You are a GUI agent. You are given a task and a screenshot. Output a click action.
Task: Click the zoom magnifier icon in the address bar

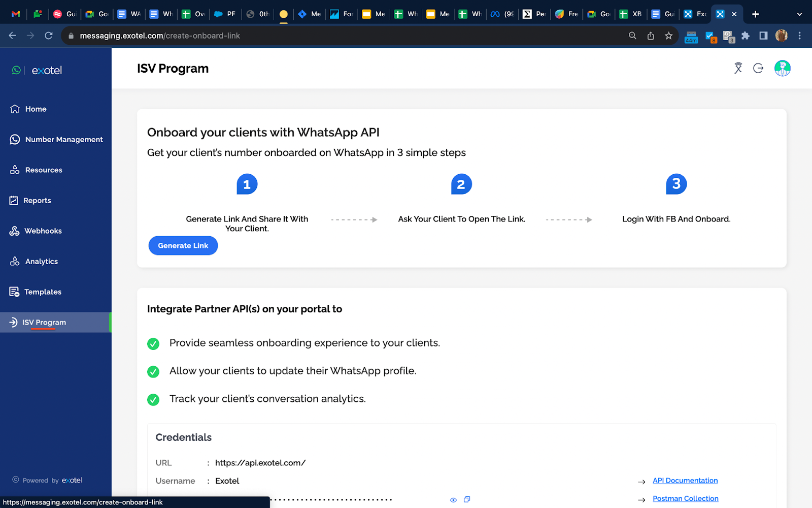(x=632, y=36)
